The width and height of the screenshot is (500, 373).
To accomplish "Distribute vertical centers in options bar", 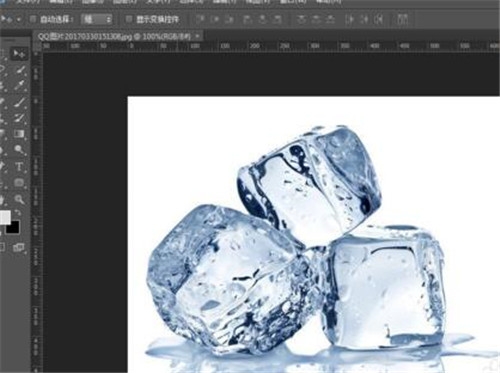I will click(x=316, y=19).
